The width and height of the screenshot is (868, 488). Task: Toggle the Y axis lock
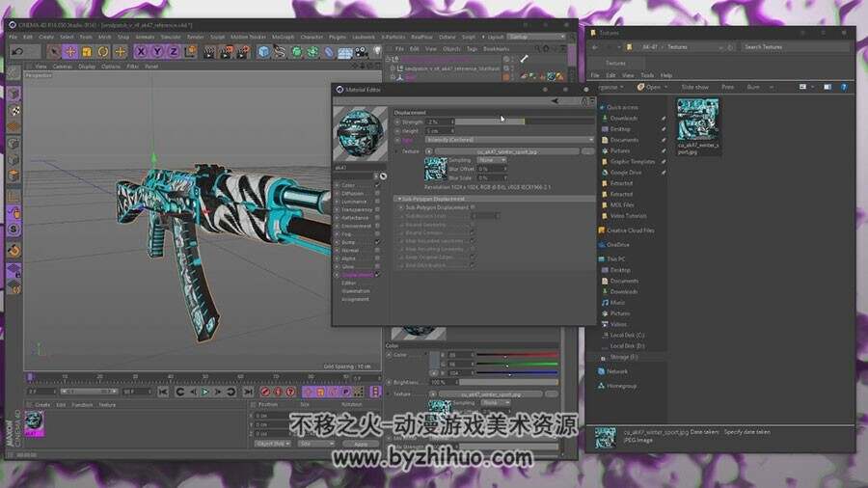coord(157,52)
